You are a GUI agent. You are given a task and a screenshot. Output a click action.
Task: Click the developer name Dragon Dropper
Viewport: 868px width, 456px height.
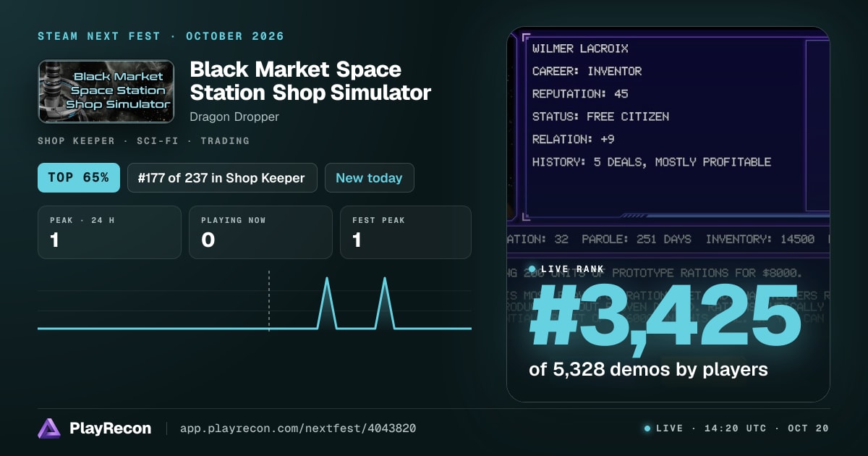point(234,117)
